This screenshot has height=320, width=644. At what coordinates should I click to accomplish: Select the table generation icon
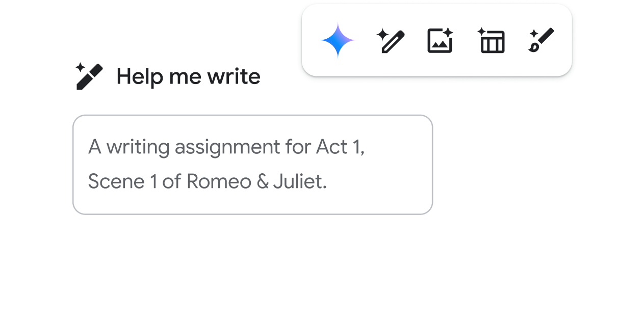pyautogui.click(x=491, y=41)
